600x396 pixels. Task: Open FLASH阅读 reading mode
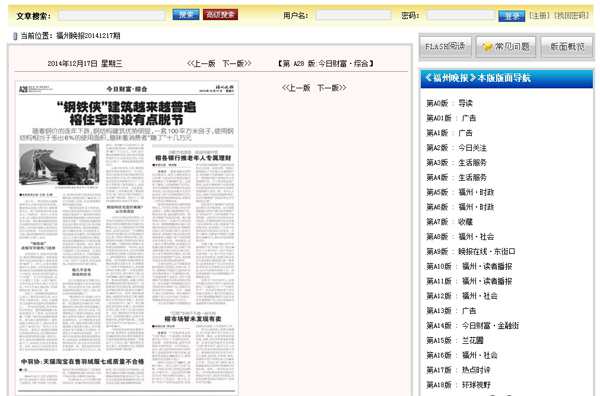(445, 47)
